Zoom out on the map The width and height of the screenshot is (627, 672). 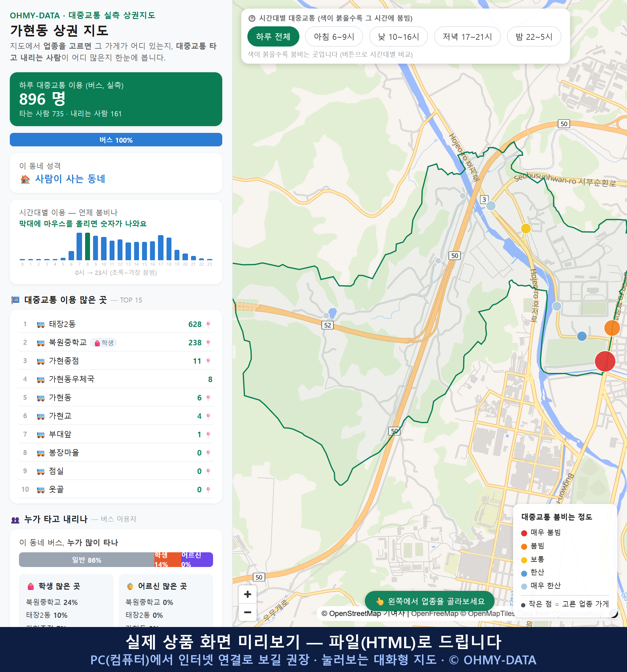[247, 612]
